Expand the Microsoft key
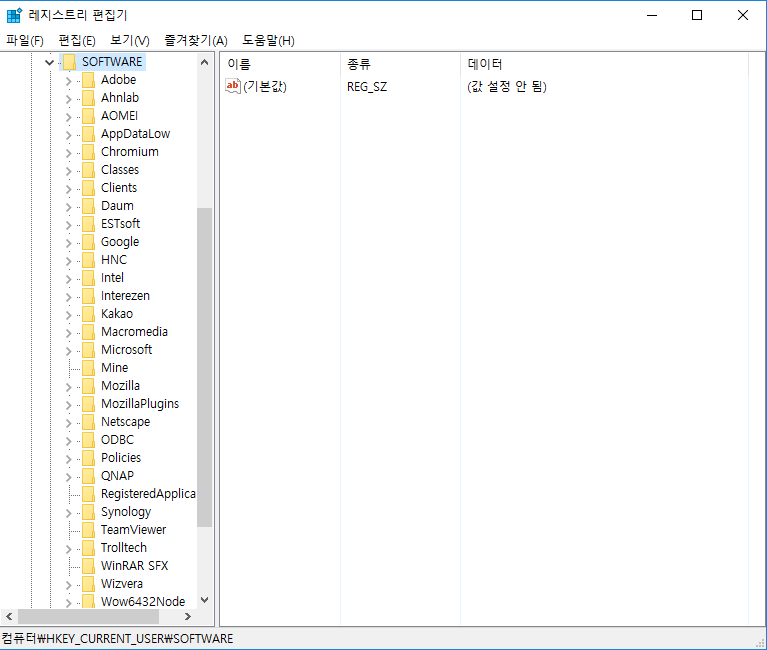 click(68, 350)
